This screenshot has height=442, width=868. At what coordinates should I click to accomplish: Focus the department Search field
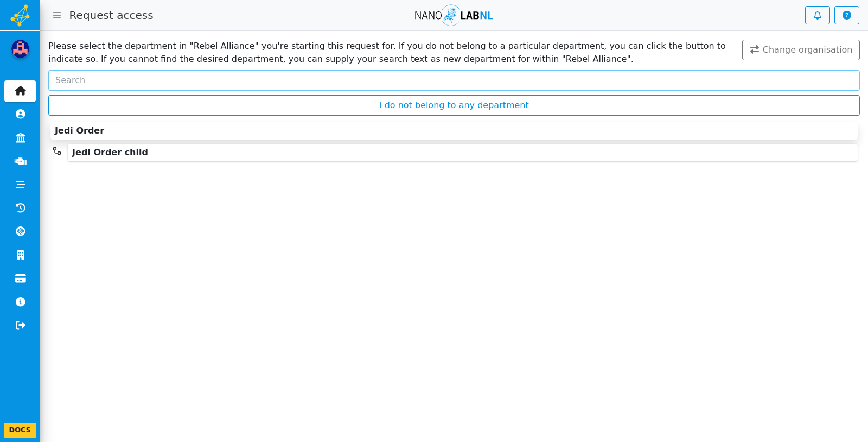454,80
